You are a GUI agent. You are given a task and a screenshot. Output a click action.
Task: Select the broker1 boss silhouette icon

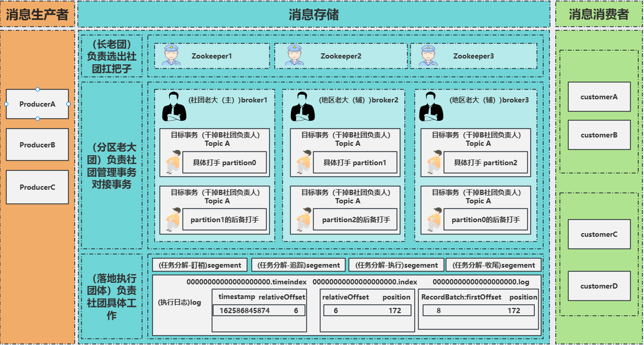pyautogui.click(x=174, y=107)
